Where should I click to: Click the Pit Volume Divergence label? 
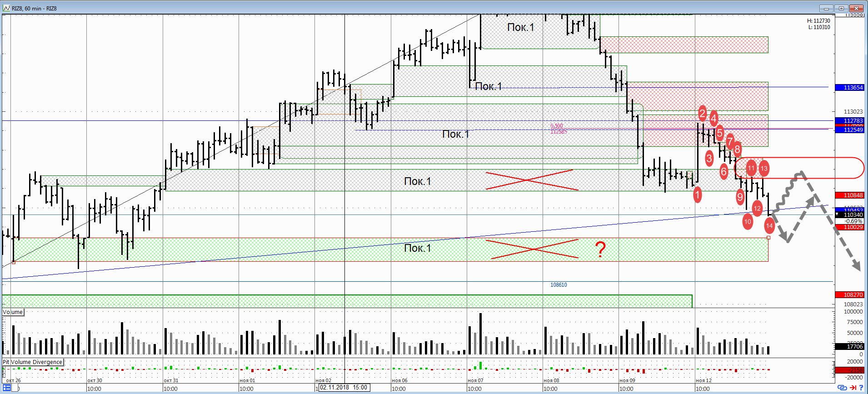tap(33, 362)
